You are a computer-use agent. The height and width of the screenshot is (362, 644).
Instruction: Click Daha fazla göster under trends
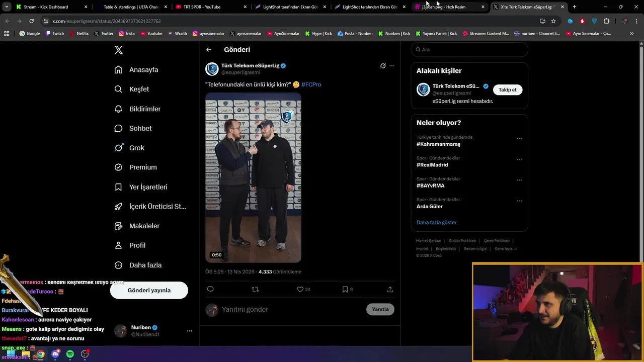pos(436,222)
